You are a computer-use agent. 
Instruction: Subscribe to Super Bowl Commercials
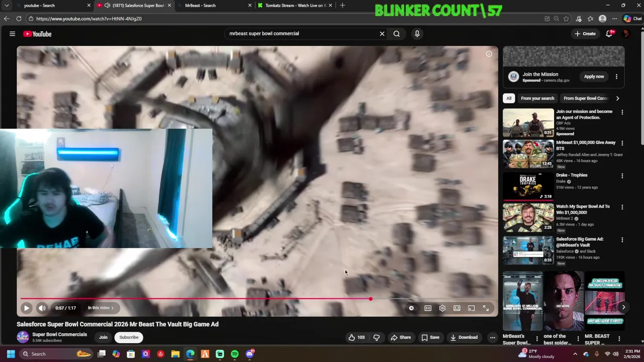coord(129,337)
